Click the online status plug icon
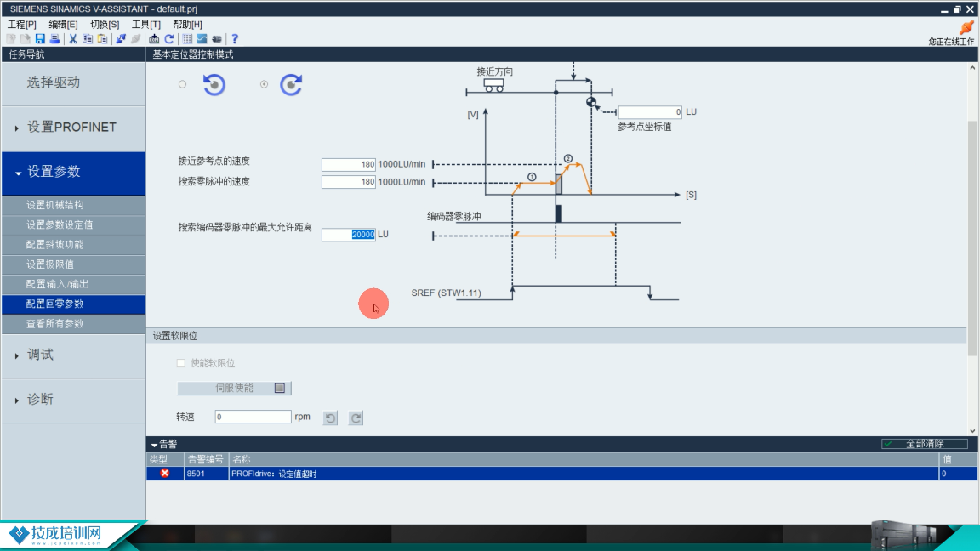 (x=966, y=27)
